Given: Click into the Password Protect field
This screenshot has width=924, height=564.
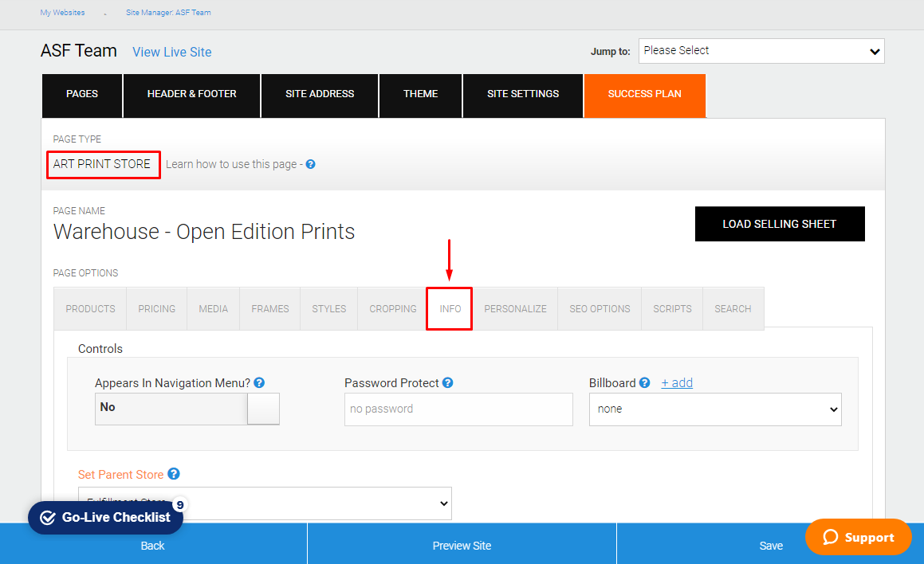Looking at the screenshot, I should point(458,409).
